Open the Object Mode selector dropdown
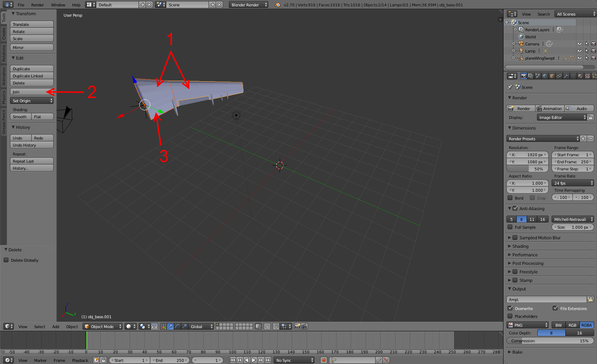The image size is (597, 364). coord(102,326)
